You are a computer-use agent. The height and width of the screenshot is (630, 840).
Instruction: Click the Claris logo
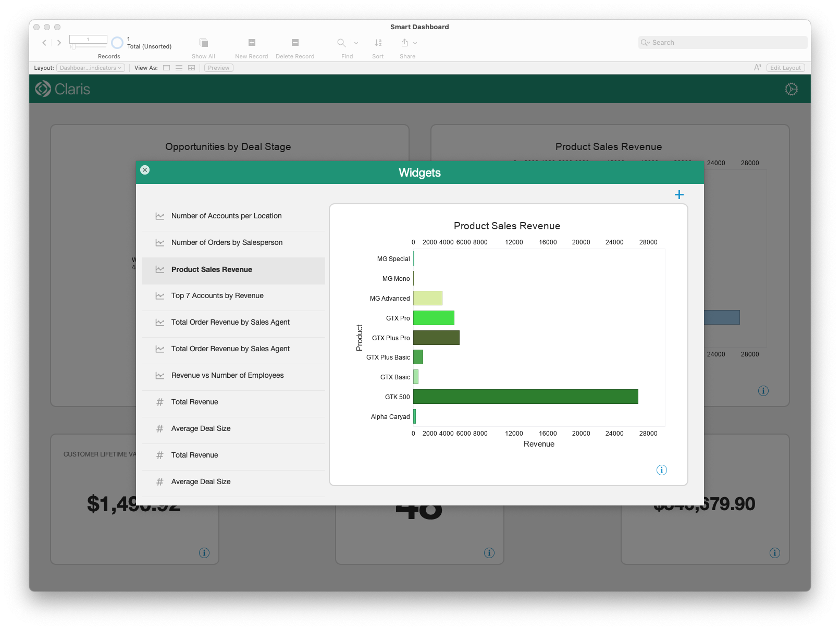[x=63, y=89]
